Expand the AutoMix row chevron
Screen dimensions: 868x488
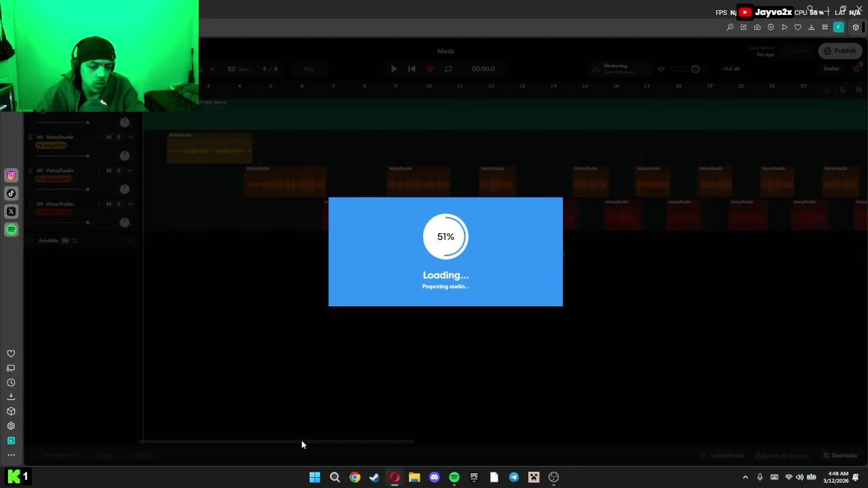coord(130,241)
